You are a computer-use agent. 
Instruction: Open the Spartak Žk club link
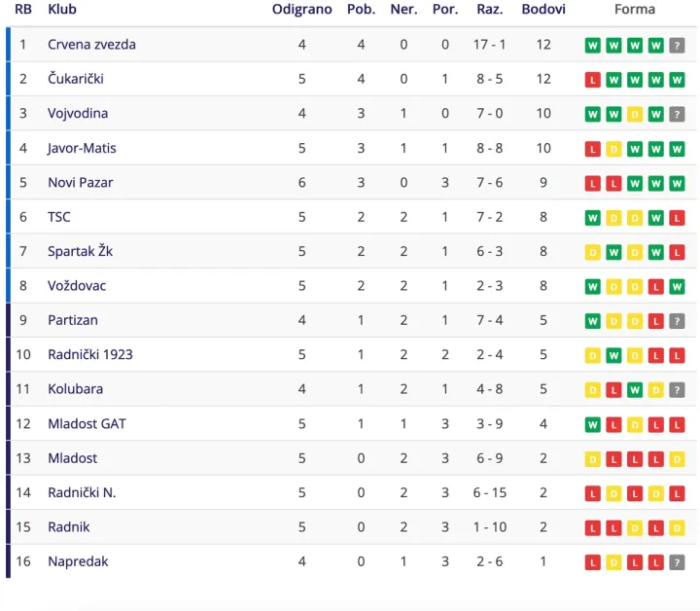81,251
